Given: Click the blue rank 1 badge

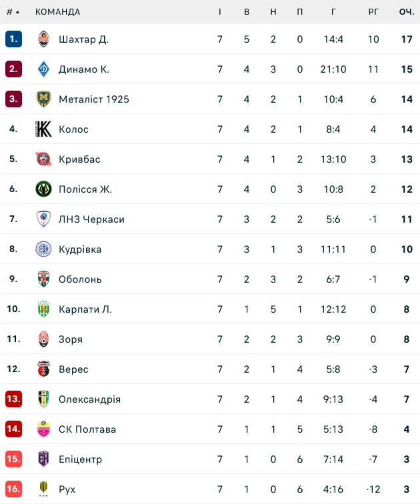Looking at the screenshot, I should (13, 39).
